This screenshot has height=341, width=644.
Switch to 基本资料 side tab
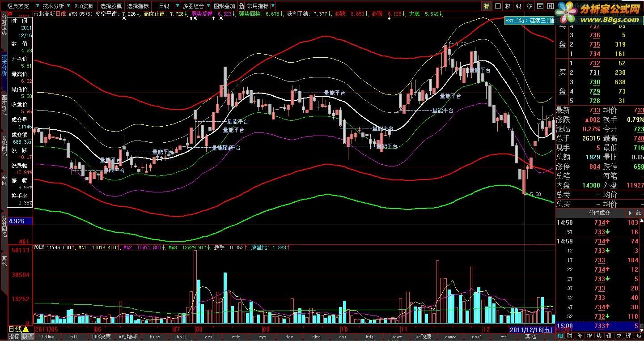click(x=4, y=106)
